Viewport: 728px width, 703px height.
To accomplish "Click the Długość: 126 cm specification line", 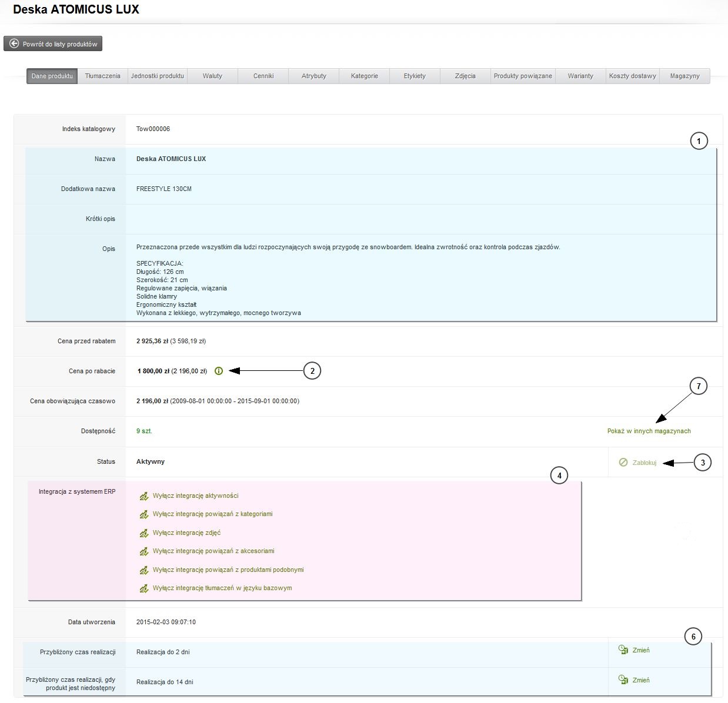I will click(x=160, y=272).
